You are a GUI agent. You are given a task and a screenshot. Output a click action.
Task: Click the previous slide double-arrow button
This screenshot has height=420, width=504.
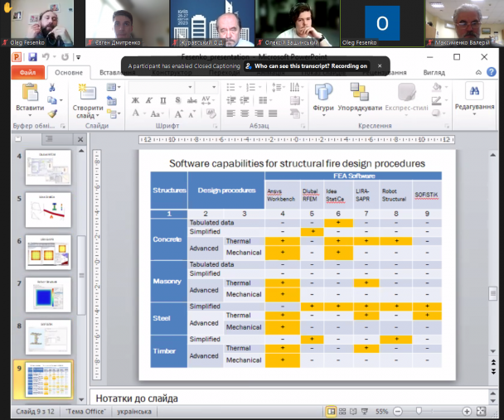coord(492,363)
